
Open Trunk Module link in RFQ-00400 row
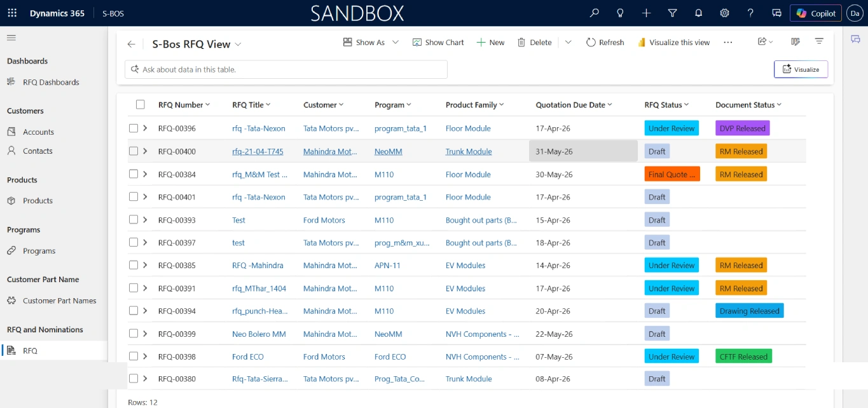click(469, 152)
